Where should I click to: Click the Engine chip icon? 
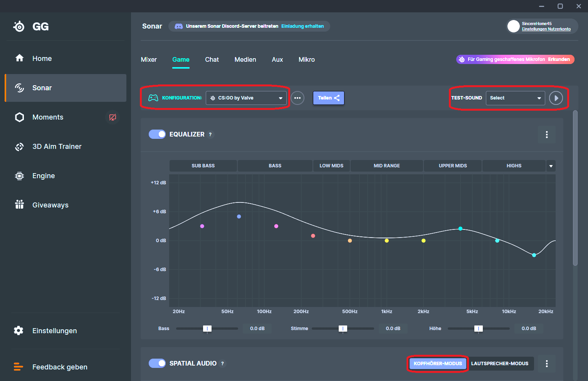[x=19, y=176]
